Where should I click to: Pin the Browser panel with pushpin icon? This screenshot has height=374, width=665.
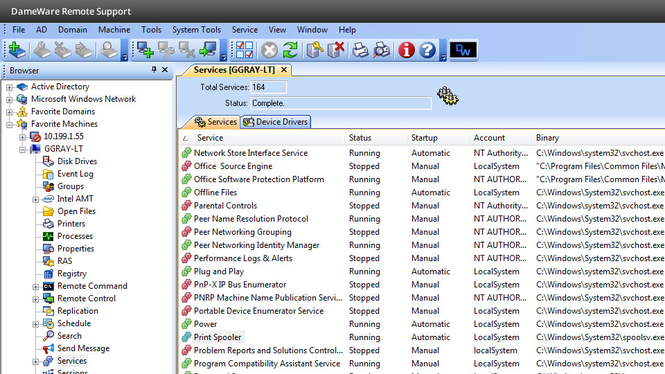(154, 70)
